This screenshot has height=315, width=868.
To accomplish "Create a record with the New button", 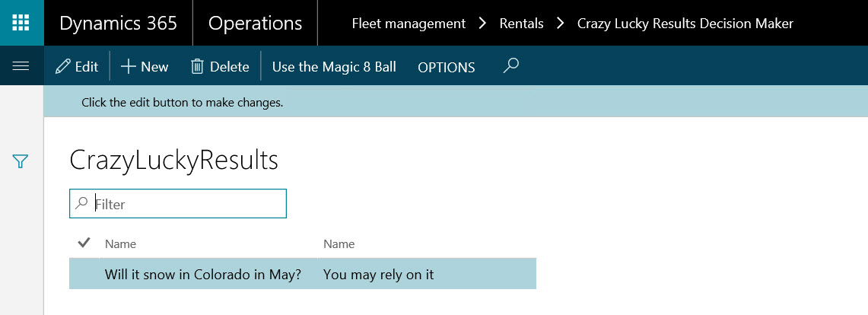I will point(145,67).
